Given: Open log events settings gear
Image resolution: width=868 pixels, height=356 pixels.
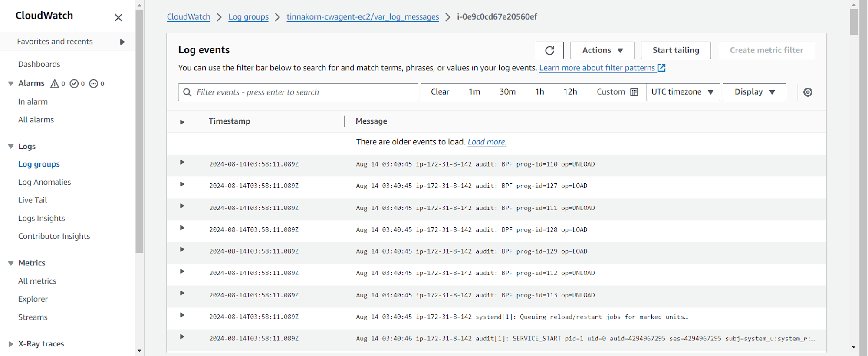Looking at the screenshot, I should [x=808, y=92].
